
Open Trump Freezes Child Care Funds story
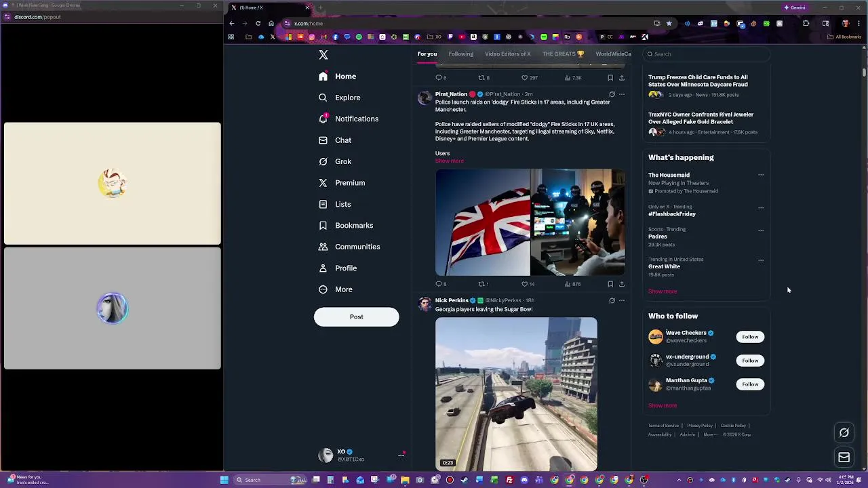698,81
